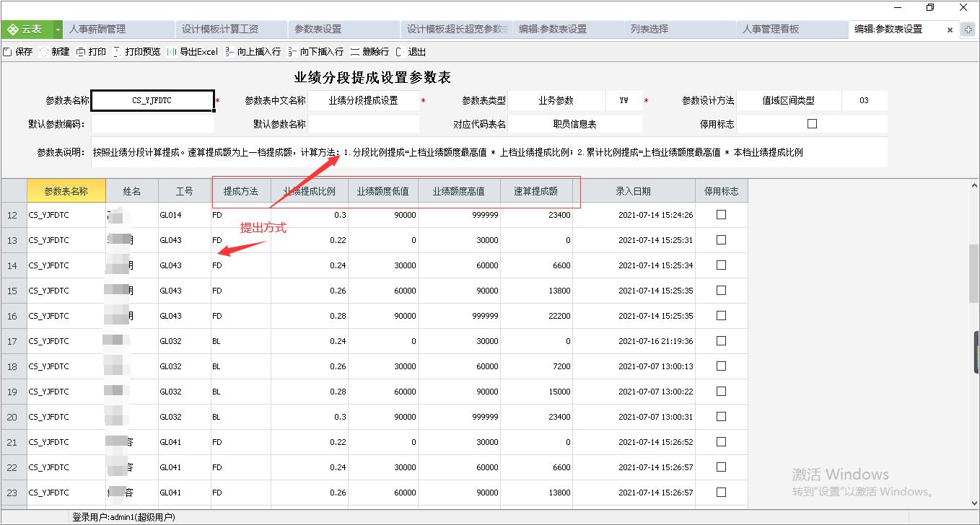
Task: Click the 参数表名称 column header in grid
Action: (66, 191)
